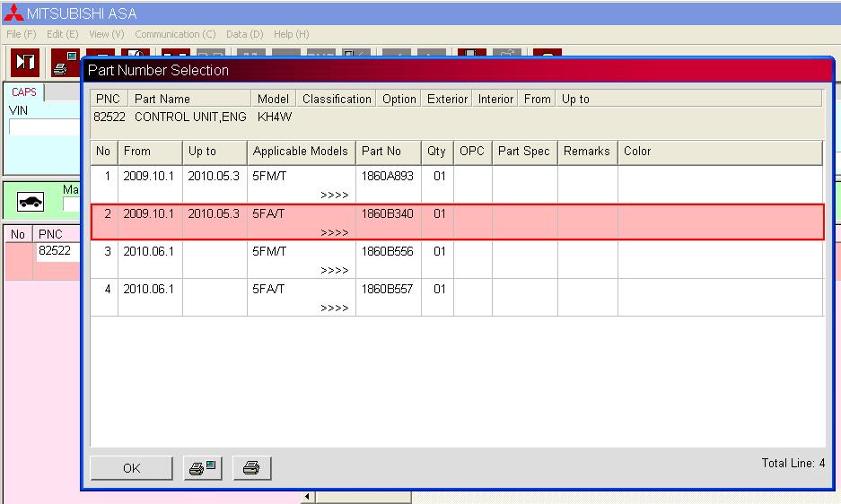Click the print preview button in dialog
Viewport: 841px width, 504px height.
202,467
